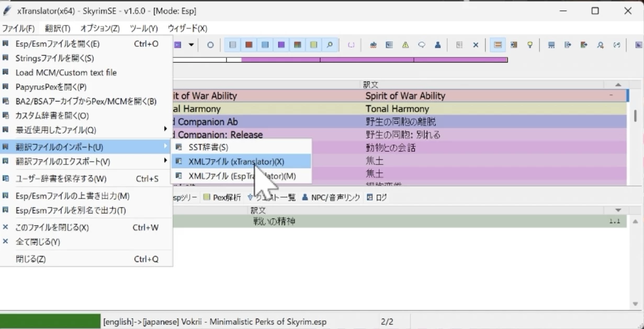Select the '戦いの精神' row in the lower panel
The width and height of the screenshot is (644, 329).
coord(400,222)
